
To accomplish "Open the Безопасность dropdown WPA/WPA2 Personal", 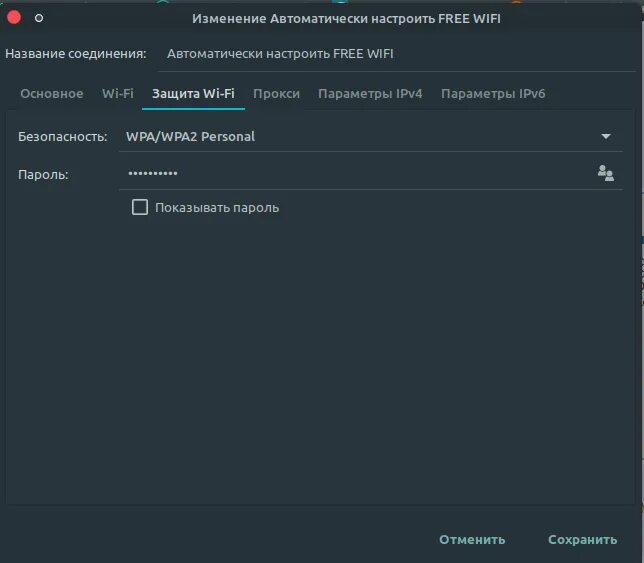I will 370,136.
